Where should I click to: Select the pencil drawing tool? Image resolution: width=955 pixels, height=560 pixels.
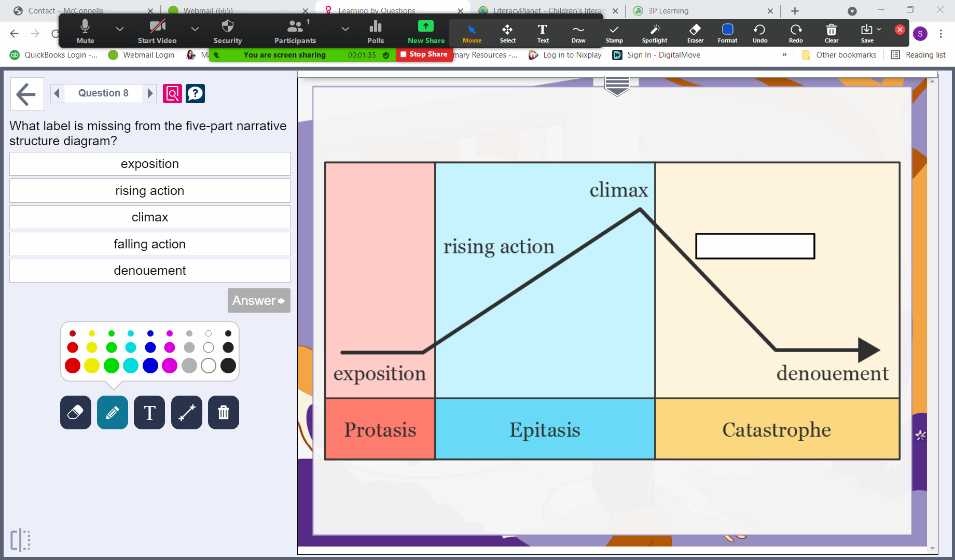point(113,413)
